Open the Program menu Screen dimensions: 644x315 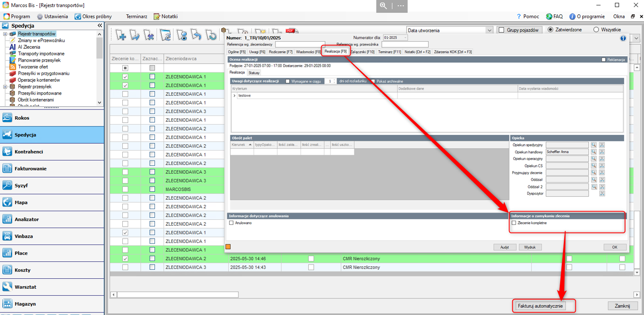click(x=17, y=17)
